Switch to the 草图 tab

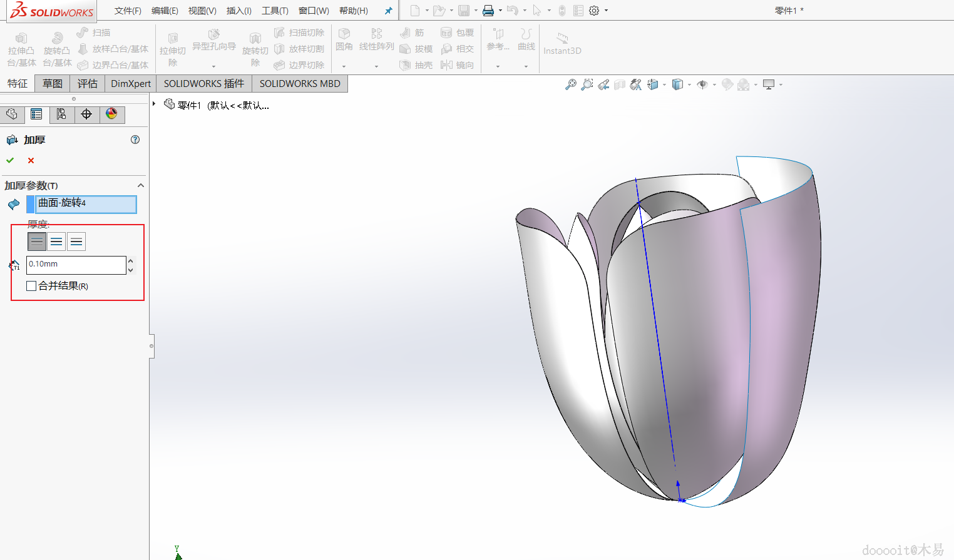(53, 83)
